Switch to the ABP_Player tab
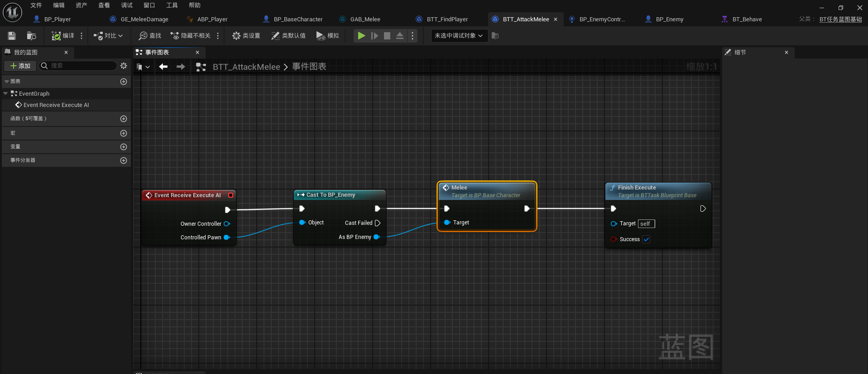 pos(212,19)
